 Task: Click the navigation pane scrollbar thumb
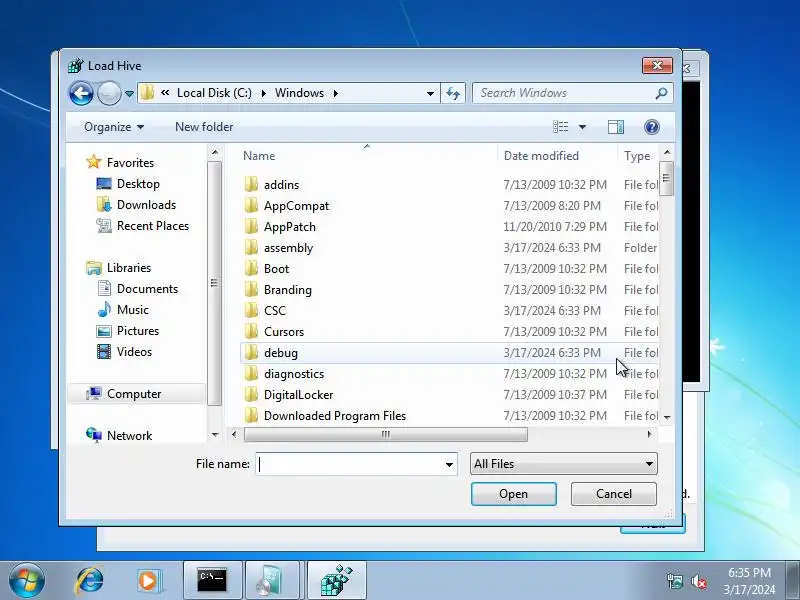215,283
